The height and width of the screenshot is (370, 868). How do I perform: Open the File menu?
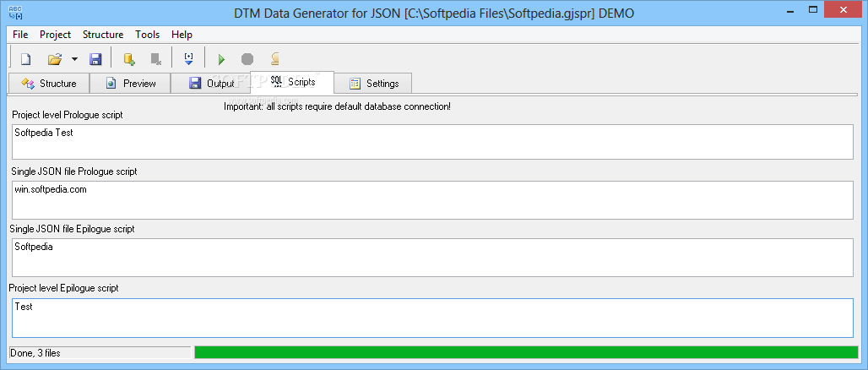(x=20, y=35)
